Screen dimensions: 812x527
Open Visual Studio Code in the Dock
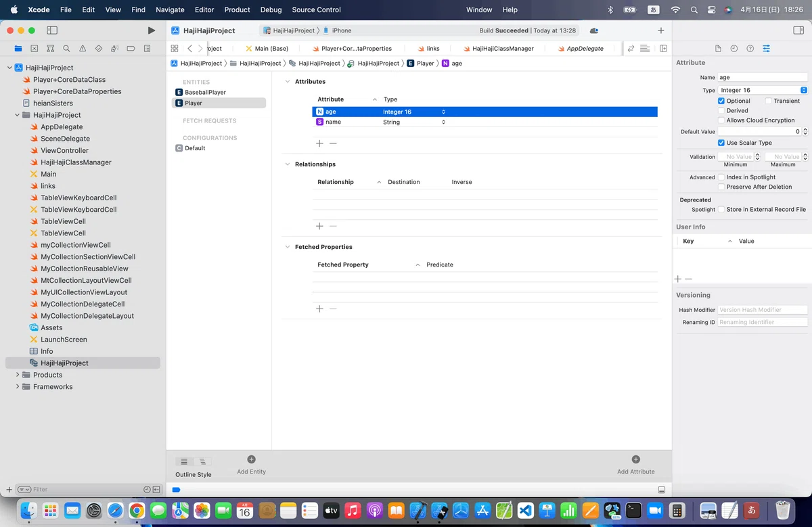(x=526, y=510)
